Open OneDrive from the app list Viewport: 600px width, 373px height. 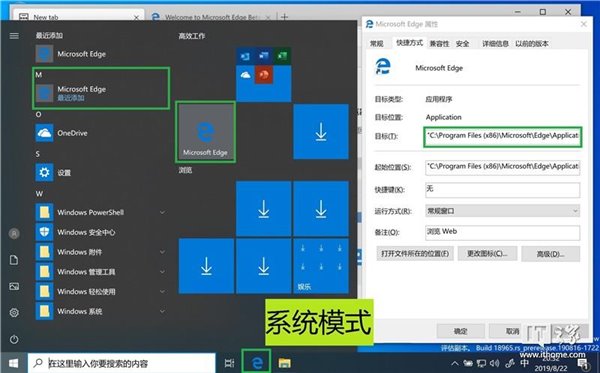click(101, 133)
